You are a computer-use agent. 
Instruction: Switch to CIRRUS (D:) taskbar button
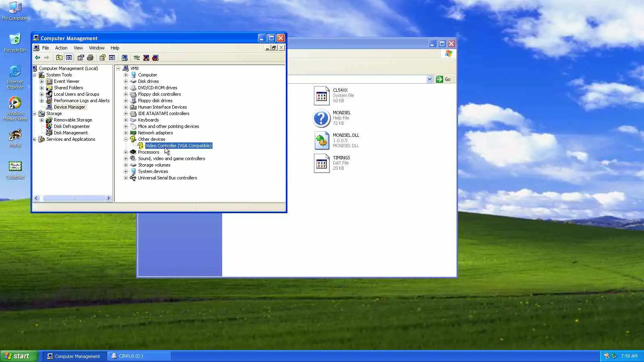coord(139,356)
